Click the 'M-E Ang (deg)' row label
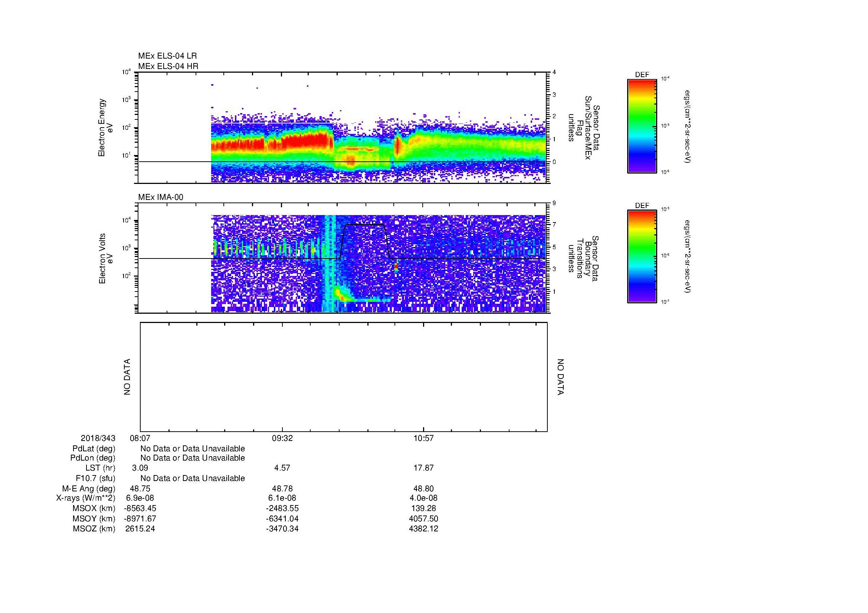Screen dimensions: 868x613 pos(88,489)
